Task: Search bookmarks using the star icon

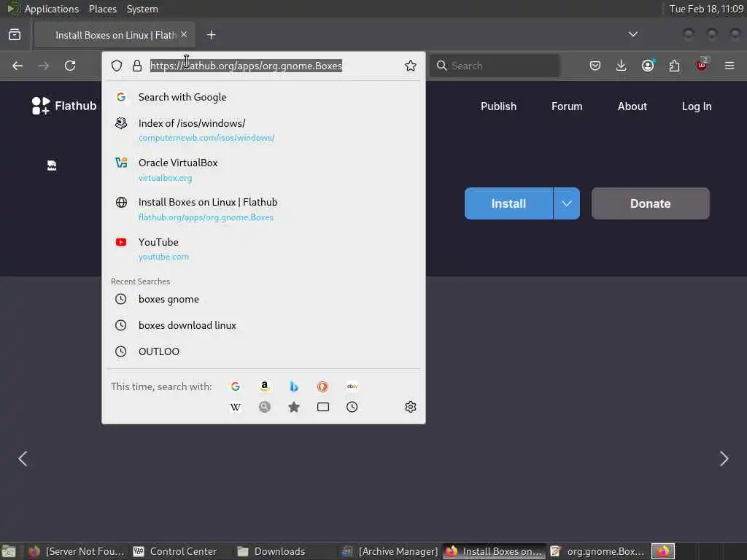Action: [294, 407]
